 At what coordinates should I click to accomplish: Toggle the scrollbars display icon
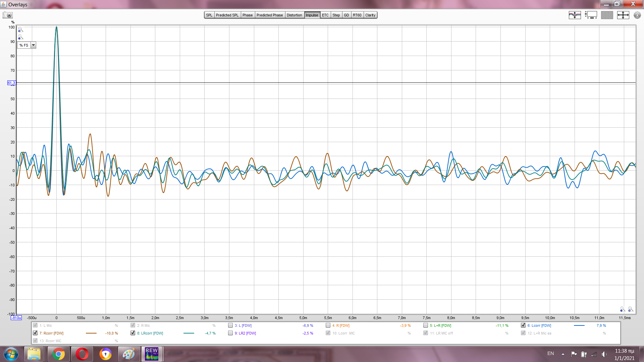[x=591, y=15]
